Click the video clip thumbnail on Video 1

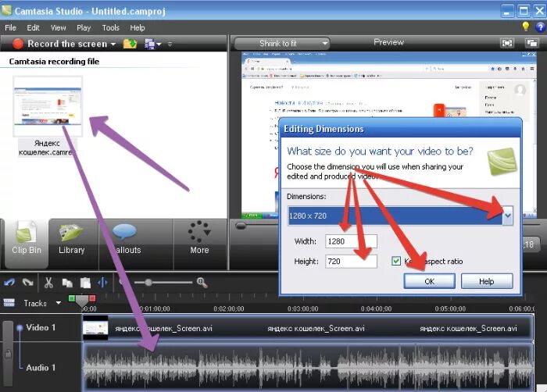tap(95, 327)
